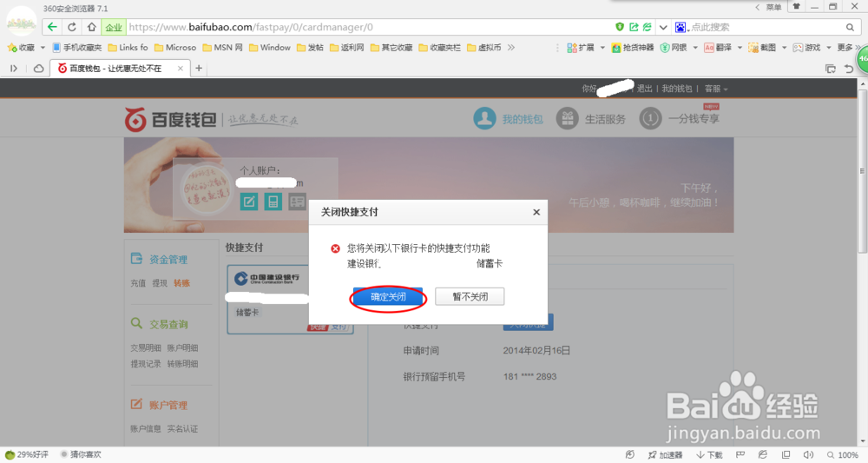Click the calculator icon on banner
The height and width of the screenshot is (463, 868).
(273, 202)
